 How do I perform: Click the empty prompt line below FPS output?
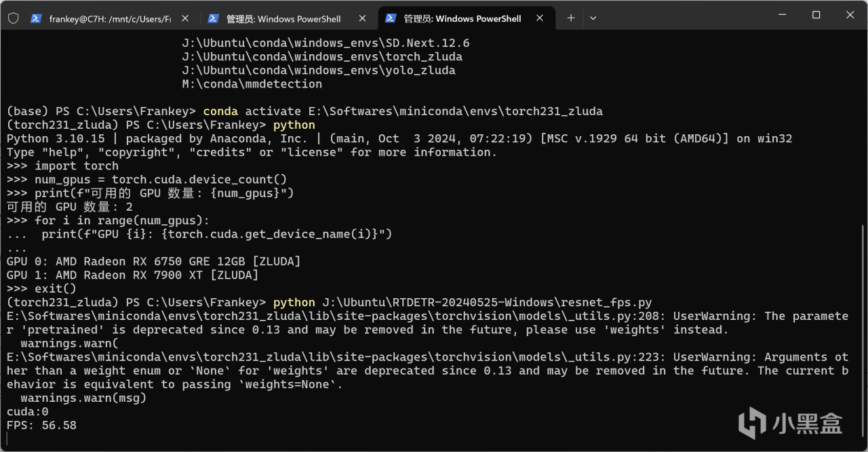coord(203,439)
